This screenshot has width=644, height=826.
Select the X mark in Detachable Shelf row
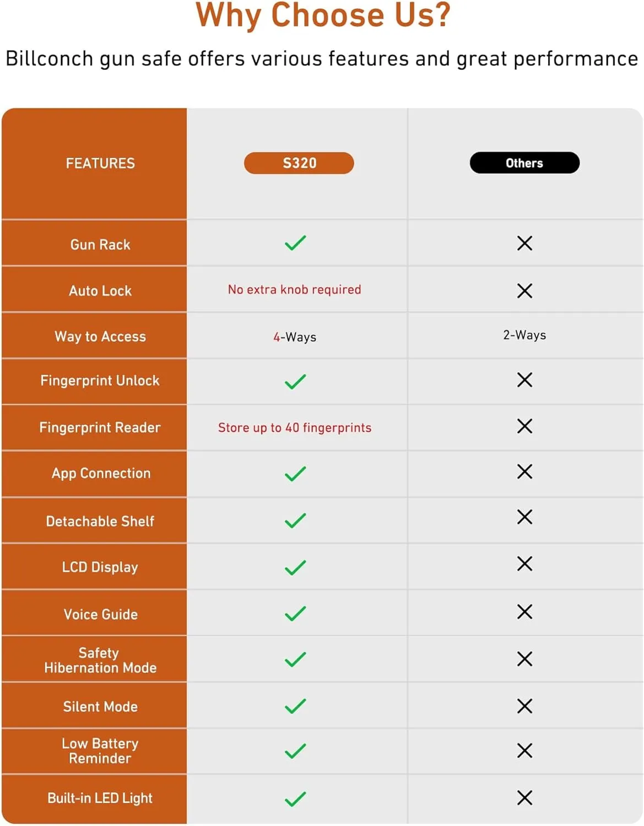click(x=524, y=517)
